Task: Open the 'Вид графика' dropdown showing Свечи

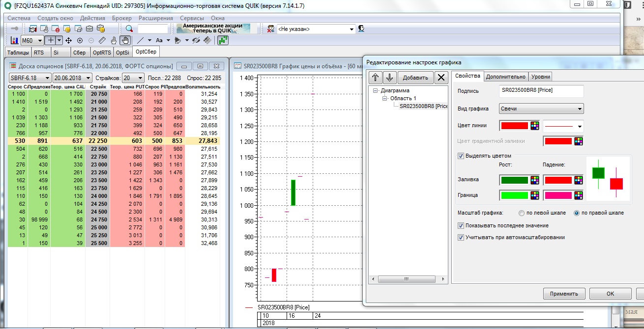Action: click(x=541, y=109)
